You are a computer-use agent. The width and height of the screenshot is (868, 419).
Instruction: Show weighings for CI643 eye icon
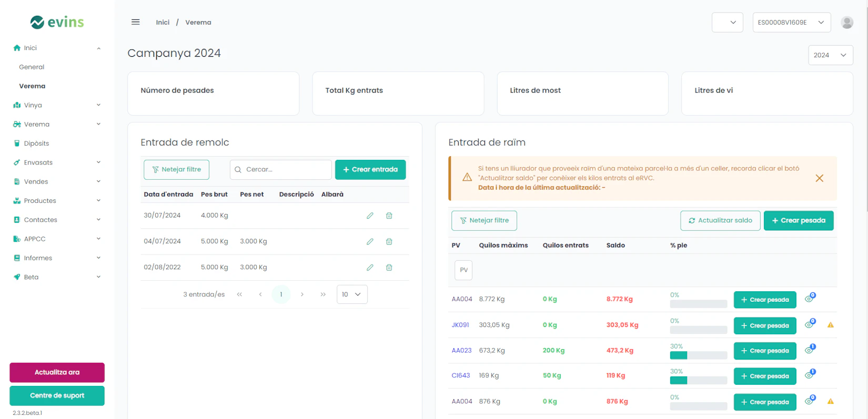click(809, 375)
